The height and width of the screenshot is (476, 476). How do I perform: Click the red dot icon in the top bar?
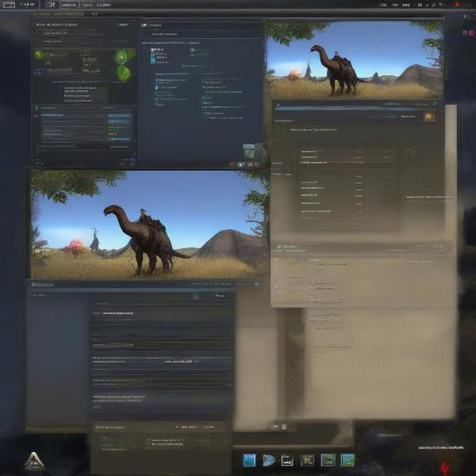point(457,5)
